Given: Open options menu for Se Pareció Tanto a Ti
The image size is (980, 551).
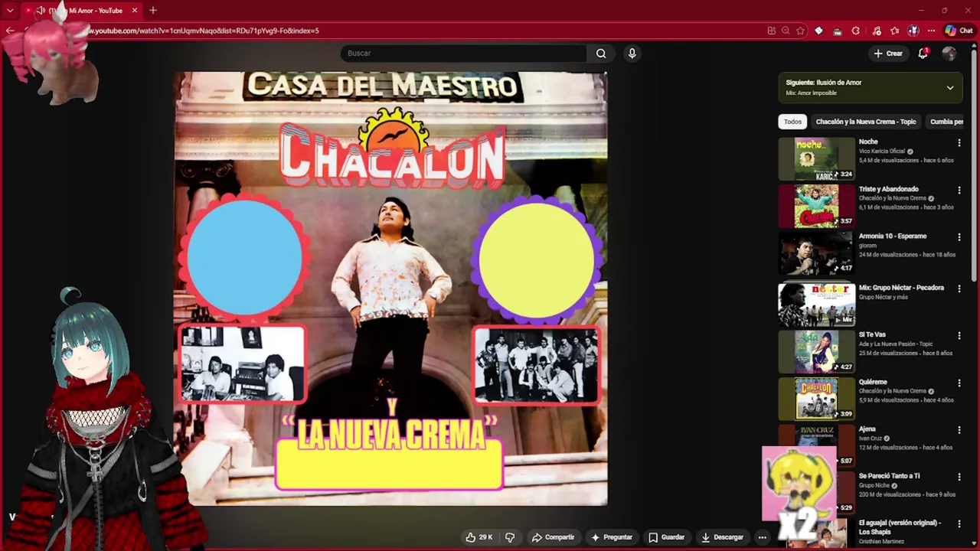Looking at the screenshot, I should [x=959, y=477].
